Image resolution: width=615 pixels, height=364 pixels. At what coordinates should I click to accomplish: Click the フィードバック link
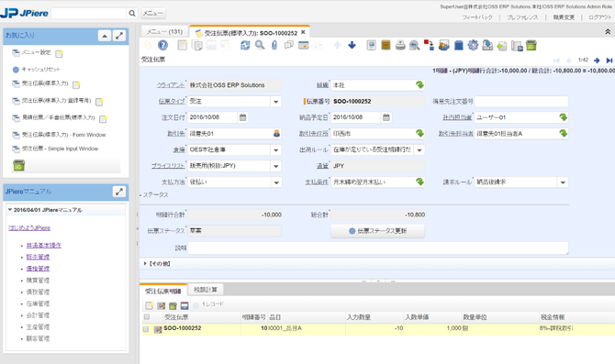477,17
